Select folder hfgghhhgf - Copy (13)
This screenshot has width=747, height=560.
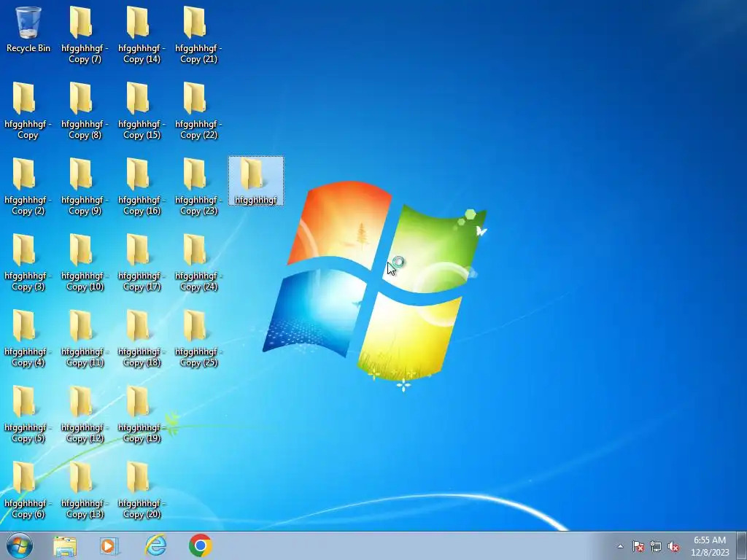[85, 489]
